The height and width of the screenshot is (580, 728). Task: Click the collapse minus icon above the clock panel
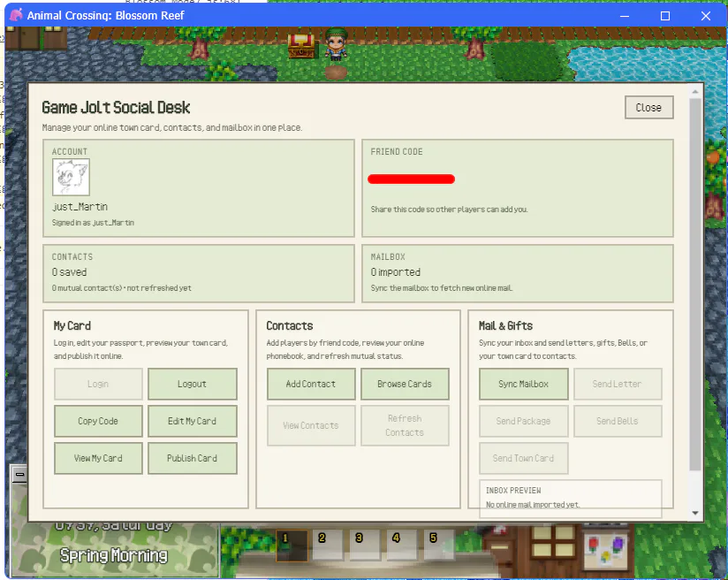point(19,475)
